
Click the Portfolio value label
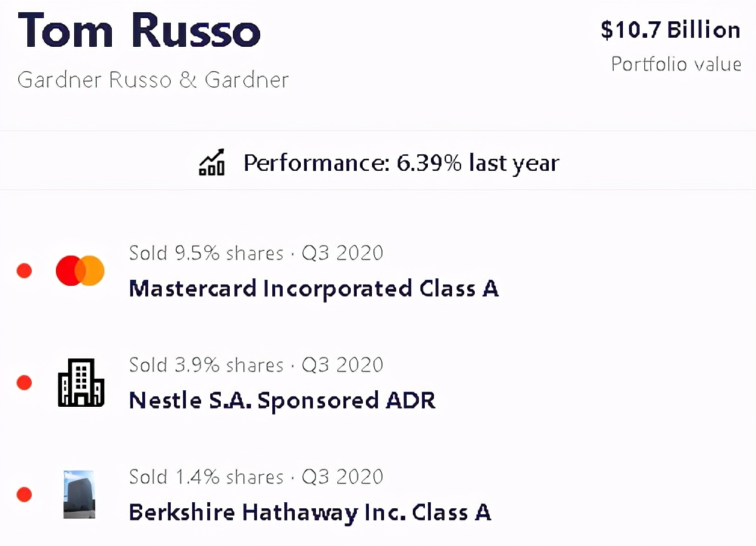[x=676, y=64]
